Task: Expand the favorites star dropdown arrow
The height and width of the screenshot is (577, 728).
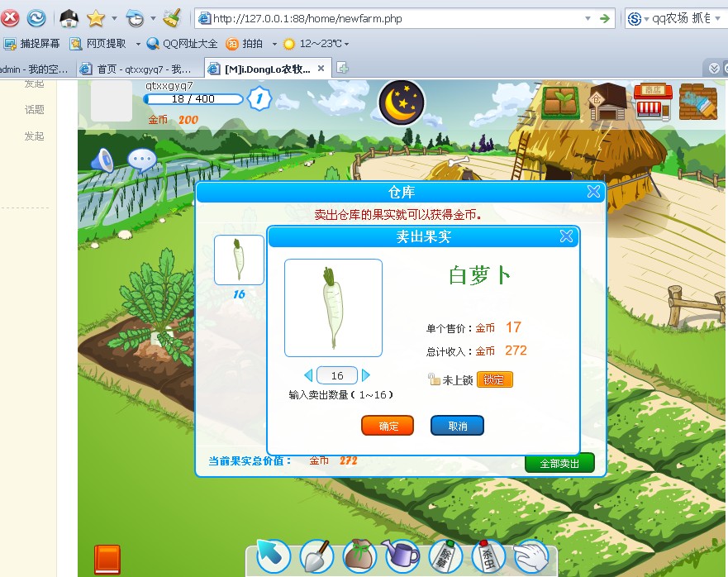Action: pyautogui.click(x=114, y=19)
